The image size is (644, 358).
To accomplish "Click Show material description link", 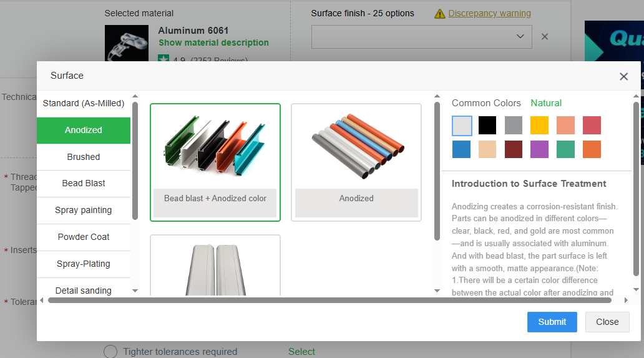I will coord(213,42).
